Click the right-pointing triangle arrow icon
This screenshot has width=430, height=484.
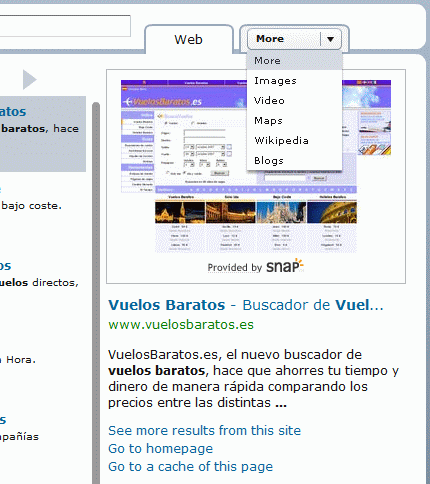tap(29, 80)
